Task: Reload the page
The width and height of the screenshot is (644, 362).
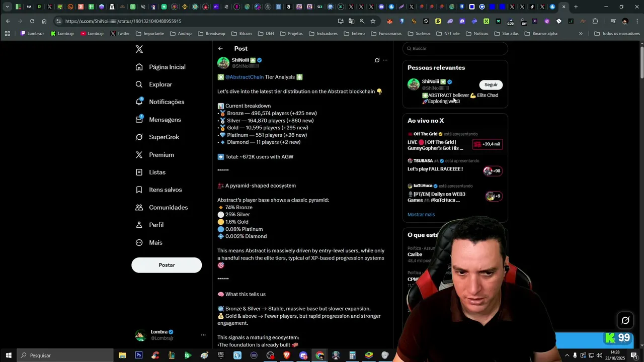Action: coord(32,21)
